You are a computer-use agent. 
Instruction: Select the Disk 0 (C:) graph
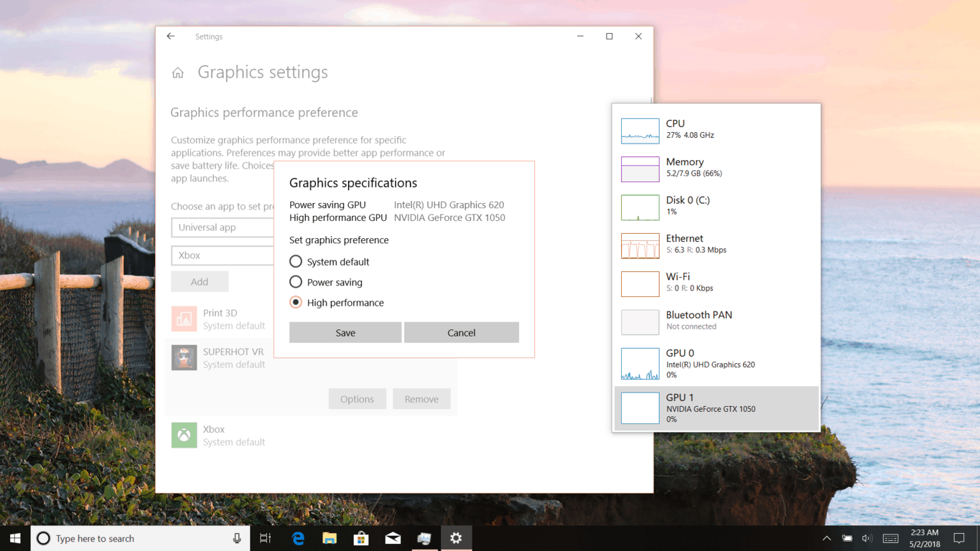640,207
